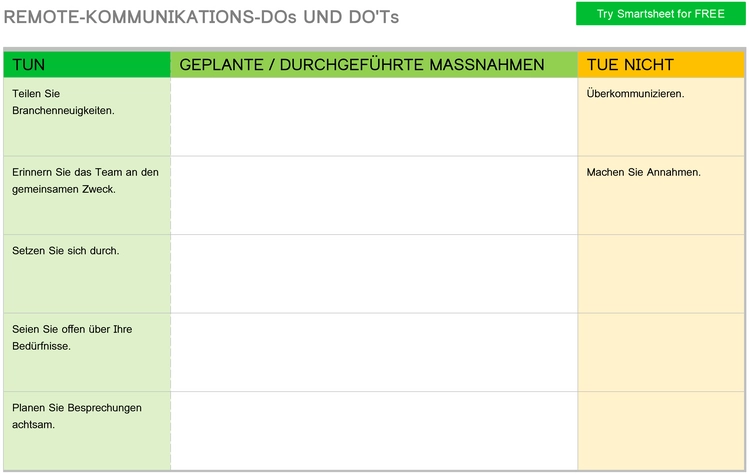This screenshot has width=749, height=474.
Task: Click the title REMOTE-KOMMUNIKATIONS-DOs UND DO'Ts
Action: point(201,17)
